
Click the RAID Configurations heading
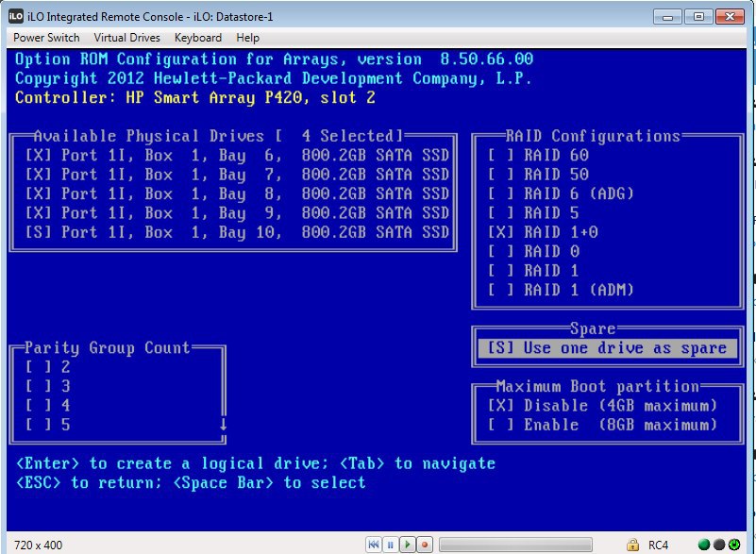click(593, 136)
